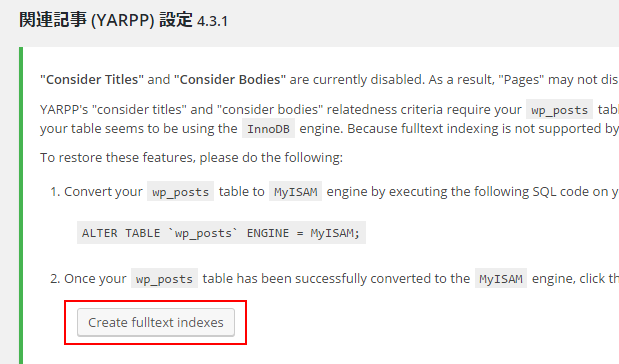This screenshot has height=364, width=619.
Task: Click the MyISAM code in step 2
Action: 501,279
